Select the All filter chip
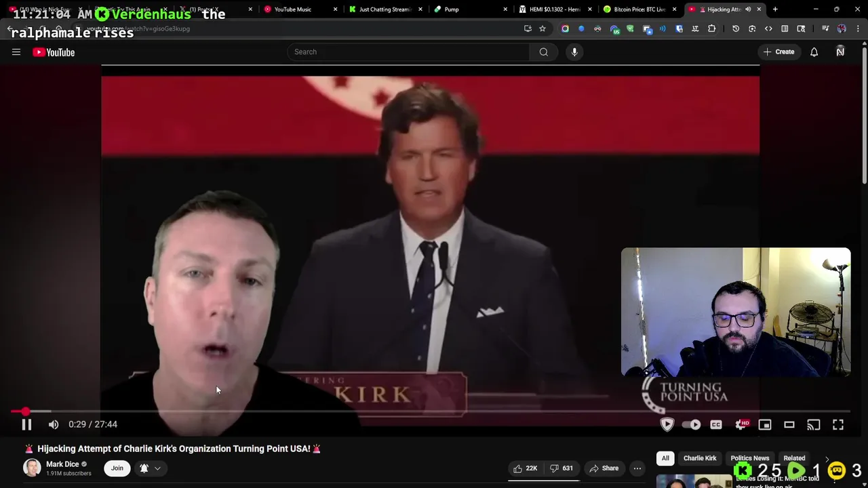This screenshot has height=488, width=868. click(665, 458)
